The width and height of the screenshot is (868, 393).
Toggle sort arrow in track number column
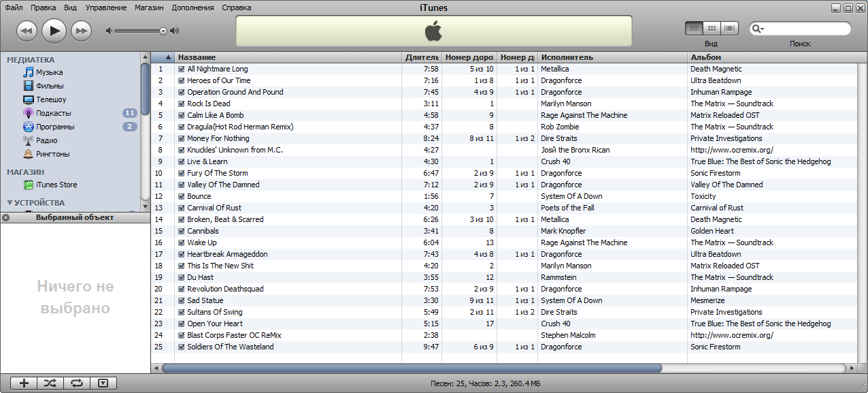[168, 57]
